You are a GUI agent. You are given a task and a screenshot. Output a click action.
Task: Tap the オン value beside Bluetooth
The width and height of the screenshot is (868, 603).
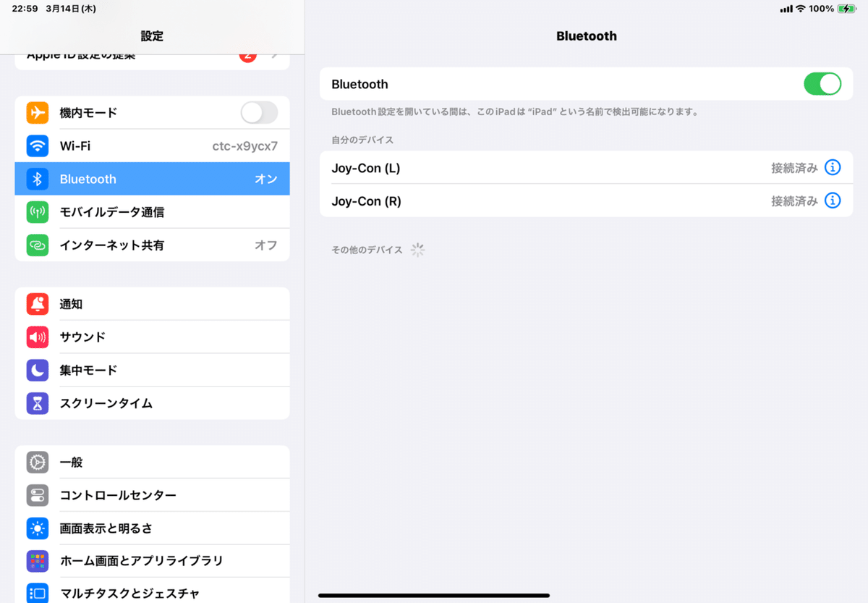(x=265, y=180)
